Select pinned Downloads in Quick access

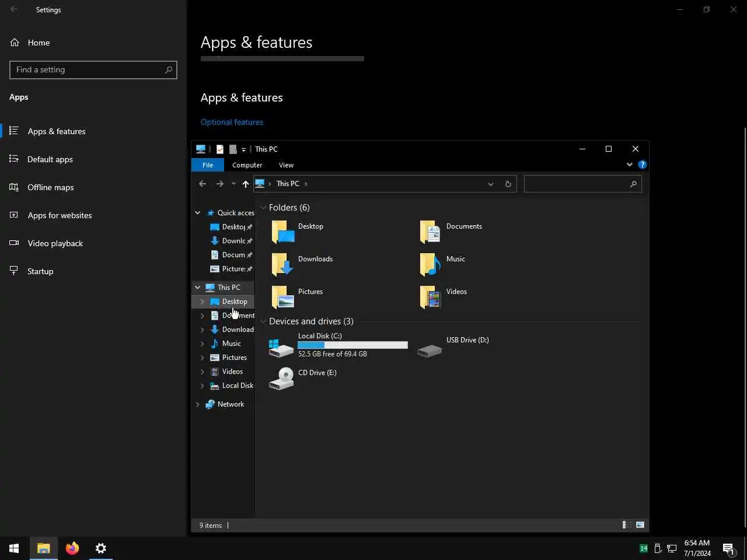click(231, 241)
